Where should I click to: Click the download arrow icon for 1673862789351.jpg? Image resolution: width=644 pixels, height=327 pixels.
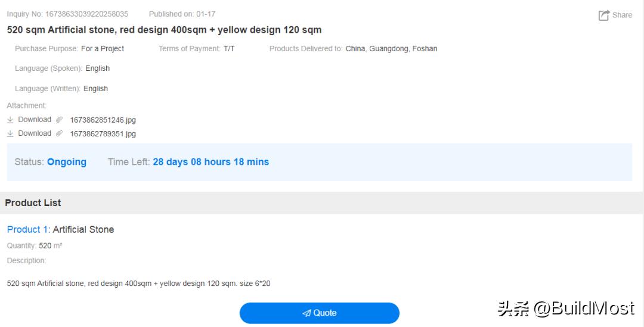pos(10,133)
